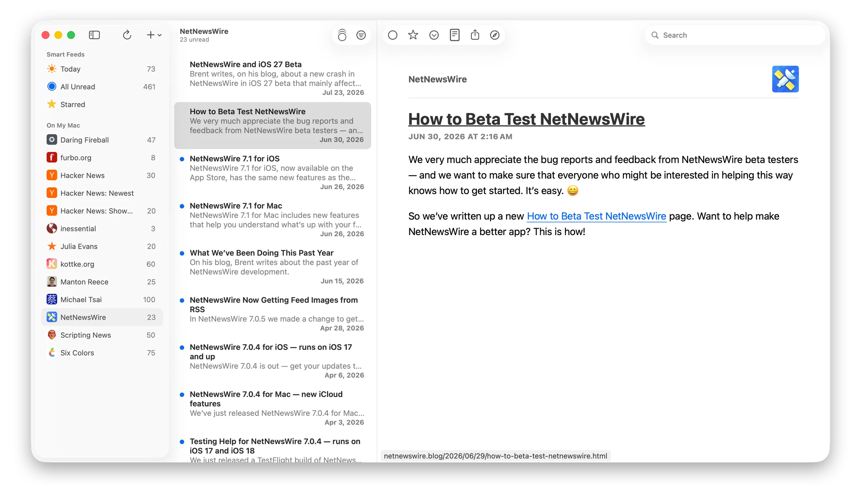Click the Today sun icon

pyautogui.click(x=52, y=68)
